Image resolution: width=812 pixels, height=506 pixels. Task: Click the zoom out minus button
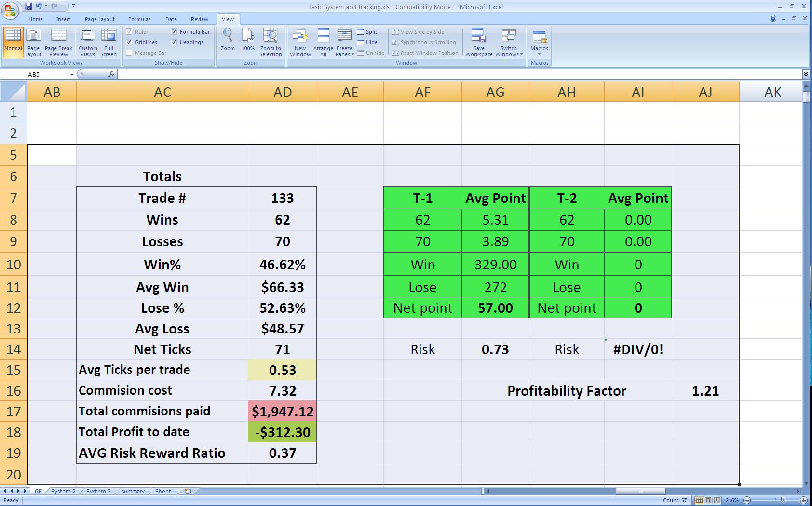click(x=747, y=500)
